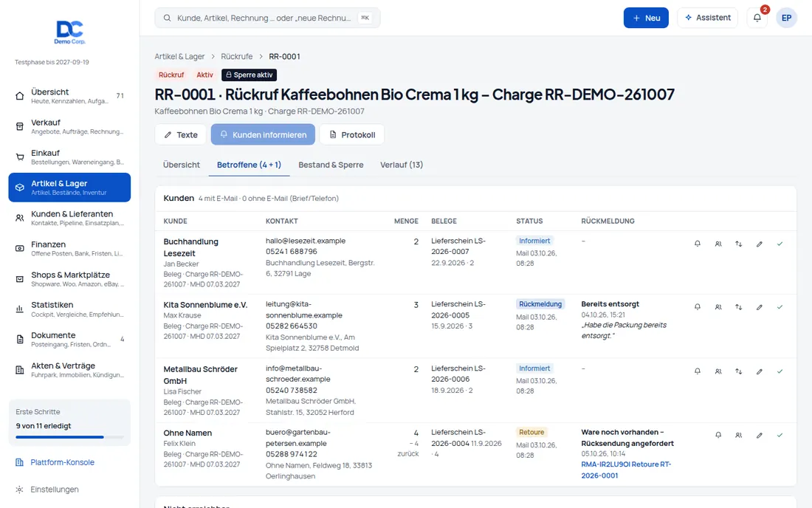The width and height of the screenshot is (812, 508).
Task: Follow the Rückrufe breadcrumb link
Action: tap(237, 56)
